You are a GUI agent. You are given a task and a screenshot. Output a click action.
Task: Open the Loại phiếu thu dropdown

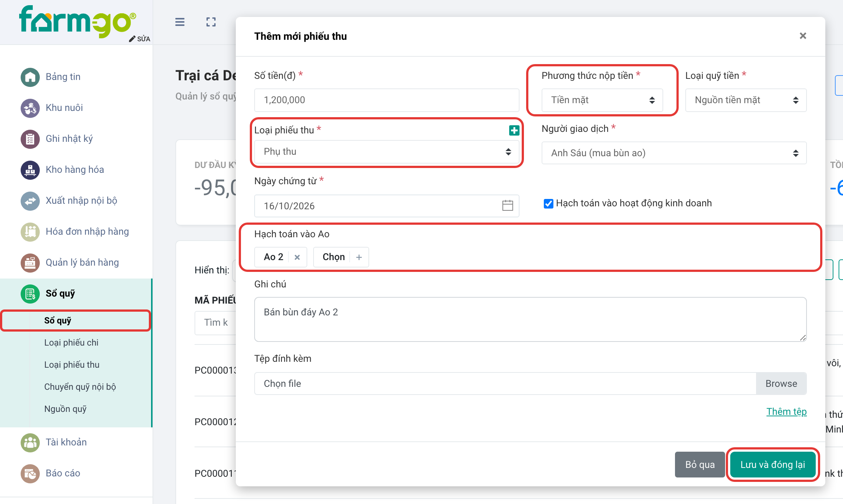point(386,152)
